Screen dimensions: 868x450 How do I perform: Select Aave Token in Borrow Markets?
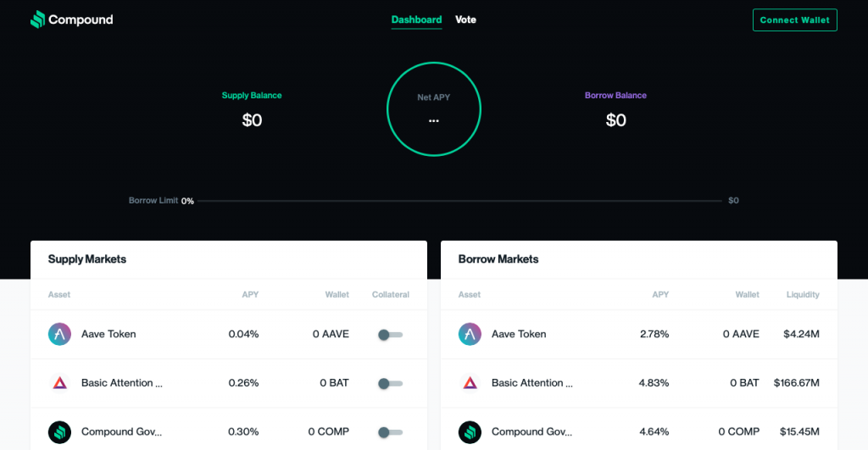click(519, 334)
